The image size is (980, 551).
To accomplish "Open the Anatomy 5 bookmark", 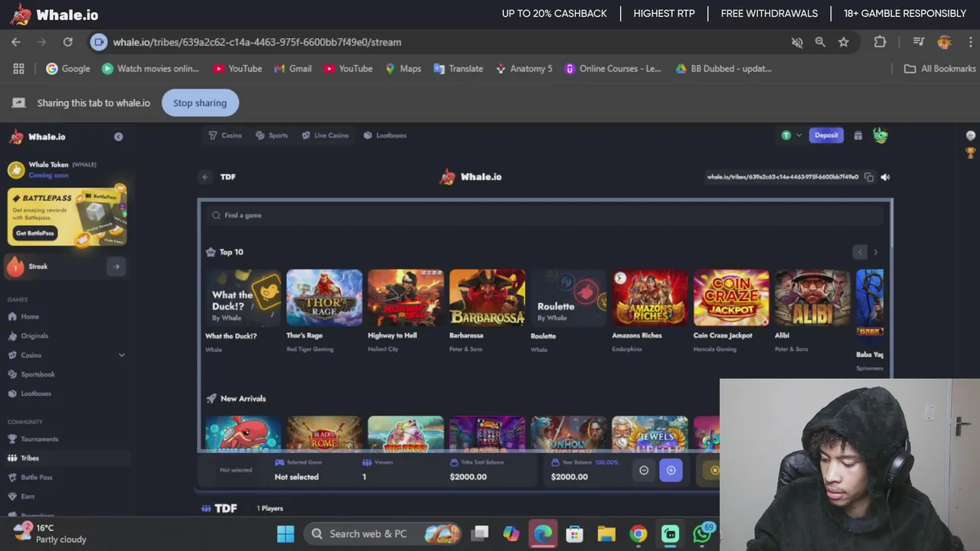I will click(x=524, y=69).
